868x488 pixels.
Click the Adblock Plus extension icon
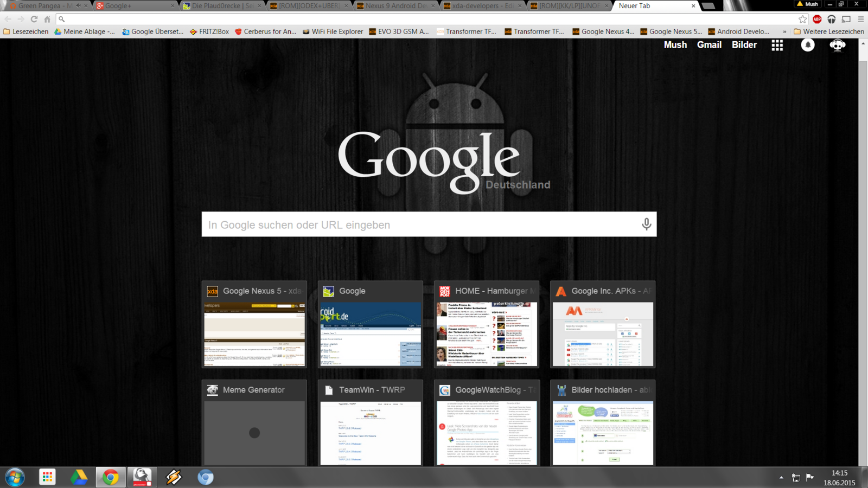[x=817, y=19]
